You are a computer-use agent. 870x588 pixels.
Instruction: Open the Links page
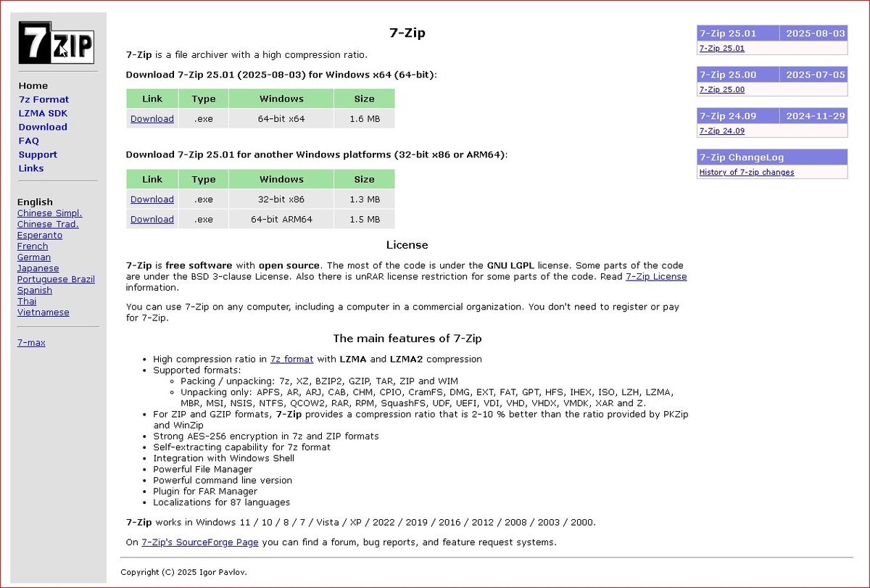31,168
